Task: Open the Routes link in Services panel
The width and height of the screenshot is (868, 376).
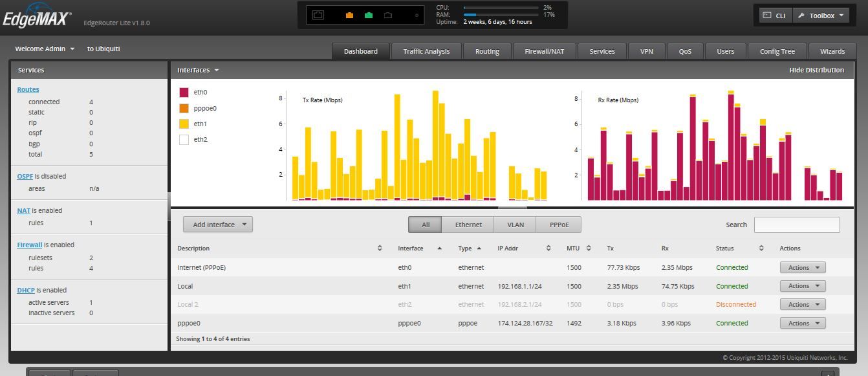Action: (x=28, y=90)
